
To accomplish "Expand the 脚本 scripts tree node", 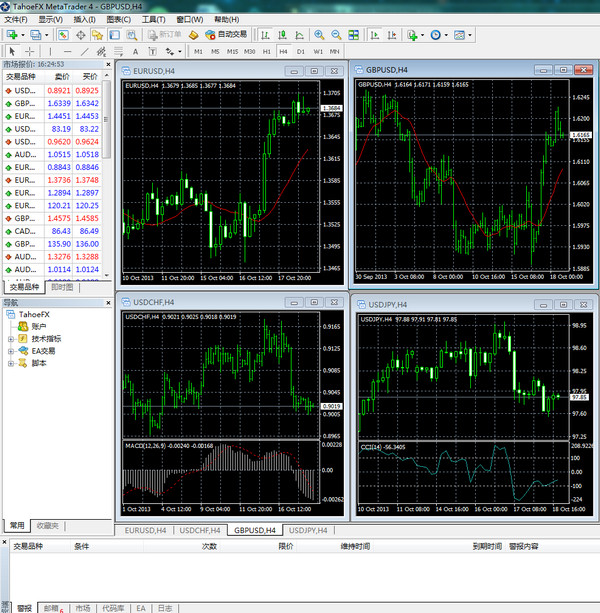I will click(x=10, y=363).
